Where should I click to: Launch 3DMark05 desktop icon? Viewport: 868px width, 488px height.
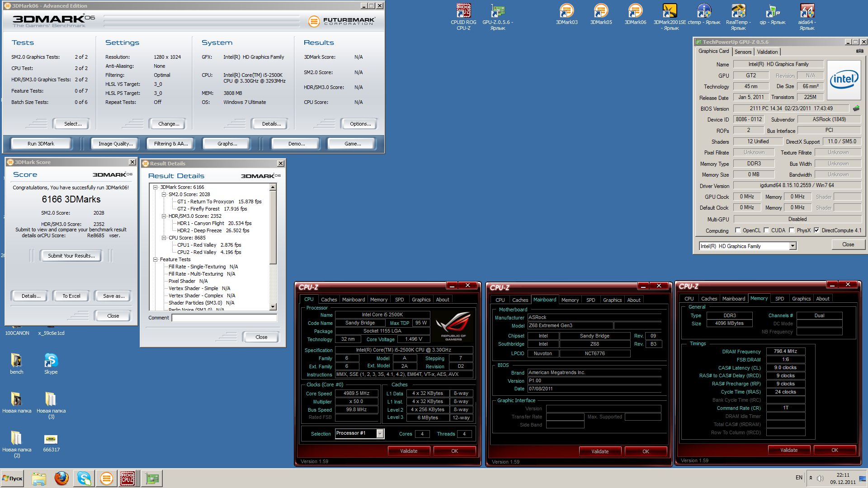(x=601, y=14)
